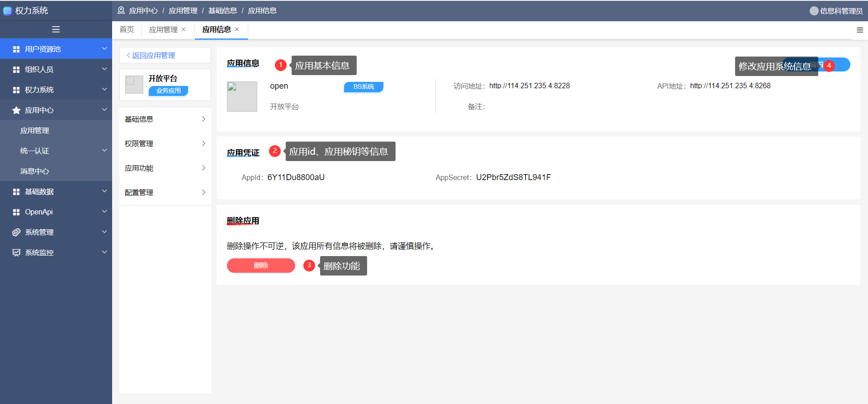This screenshot has width=868, height=404.
Task: Click the 应用凭证 section heading
Action: click(243, 153)
